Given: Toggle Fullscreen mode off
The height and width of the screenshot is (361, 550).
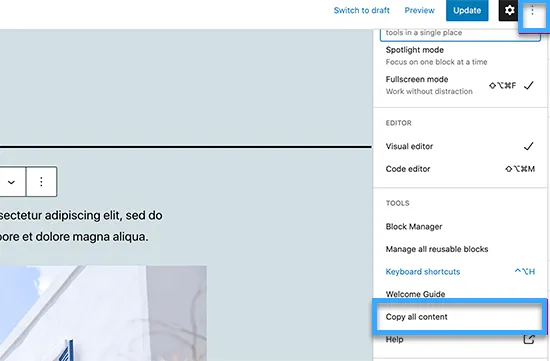Looking at the screenshot, I should coord(460,85).
